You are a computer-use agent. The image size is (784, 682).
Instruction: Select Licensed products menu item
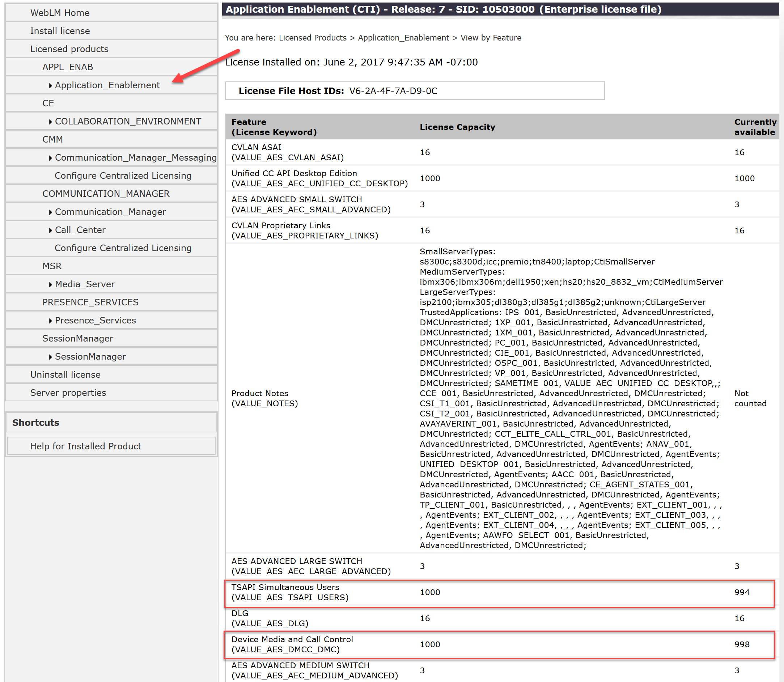point(69,49)
